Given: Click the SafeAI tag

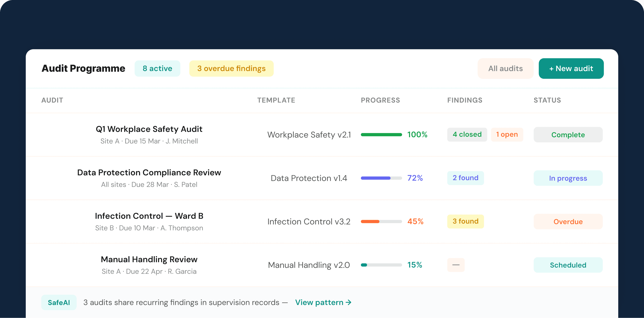Looking at the screenshot, I should pos(59,302).
